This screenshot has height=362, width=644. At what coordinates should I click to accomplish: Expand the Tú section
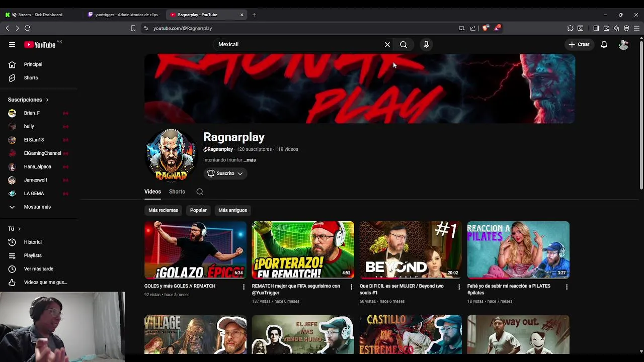point(14,229)
